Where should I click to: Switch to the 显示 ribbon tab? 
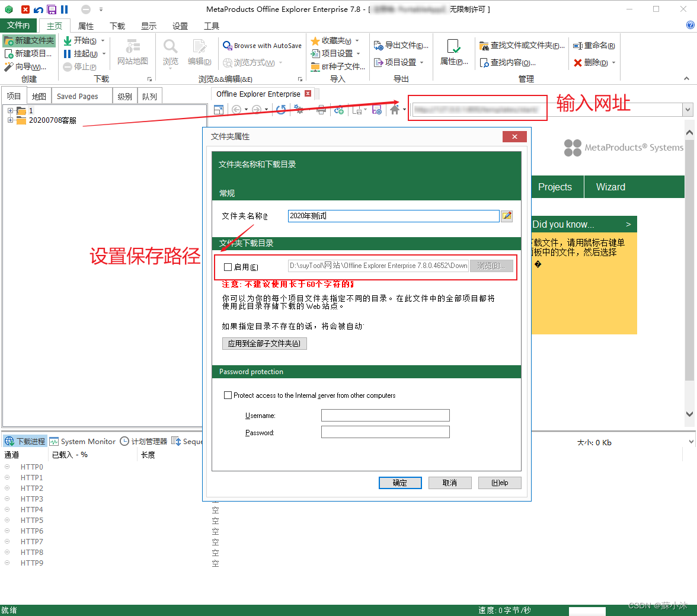coord(149,26)
